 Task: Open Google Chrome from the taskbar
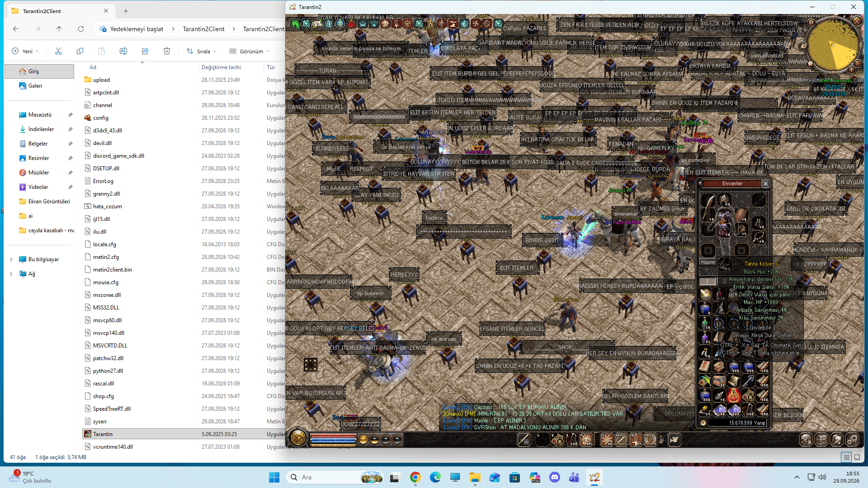415,477
